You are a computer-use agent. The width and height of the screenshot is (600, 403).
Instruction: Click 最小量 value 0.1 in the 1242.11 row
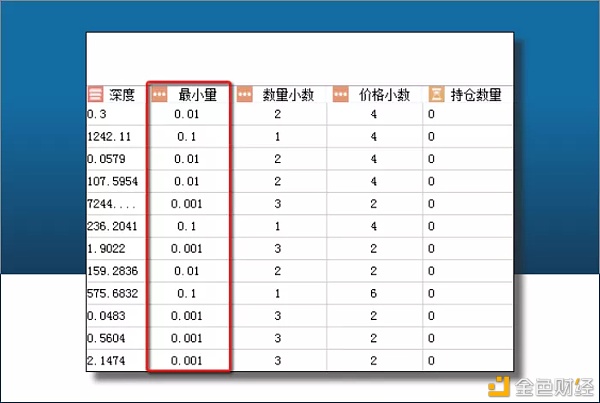[186, 137]
